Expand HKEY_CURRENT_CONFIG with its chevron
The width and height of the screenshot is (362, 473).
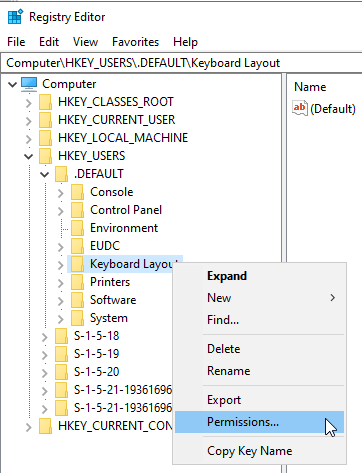click(29, 427)
